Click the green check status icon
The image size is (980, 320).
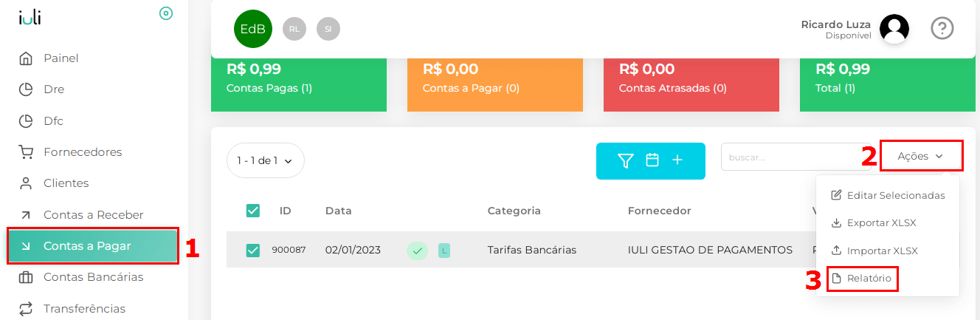coord(417,251)
